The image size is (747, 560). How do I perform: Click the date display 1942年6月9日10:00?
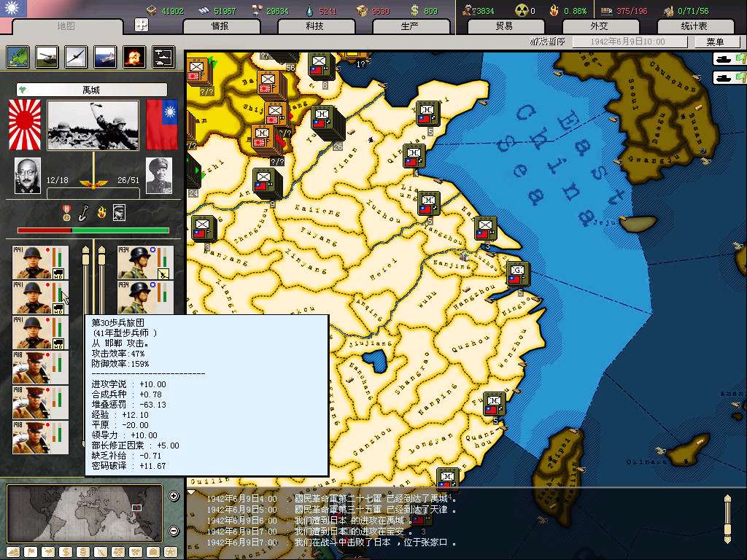tap(628, 42)
